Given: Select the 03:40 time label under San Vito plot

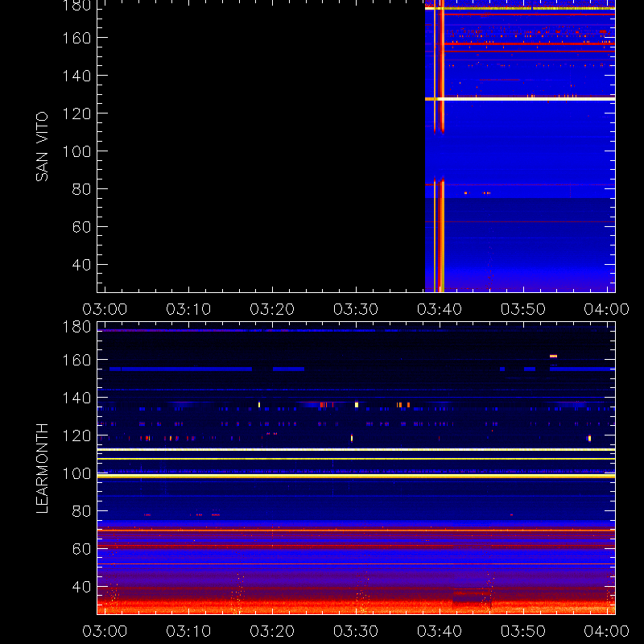Looking at the screenshot, I should point(440,309).
